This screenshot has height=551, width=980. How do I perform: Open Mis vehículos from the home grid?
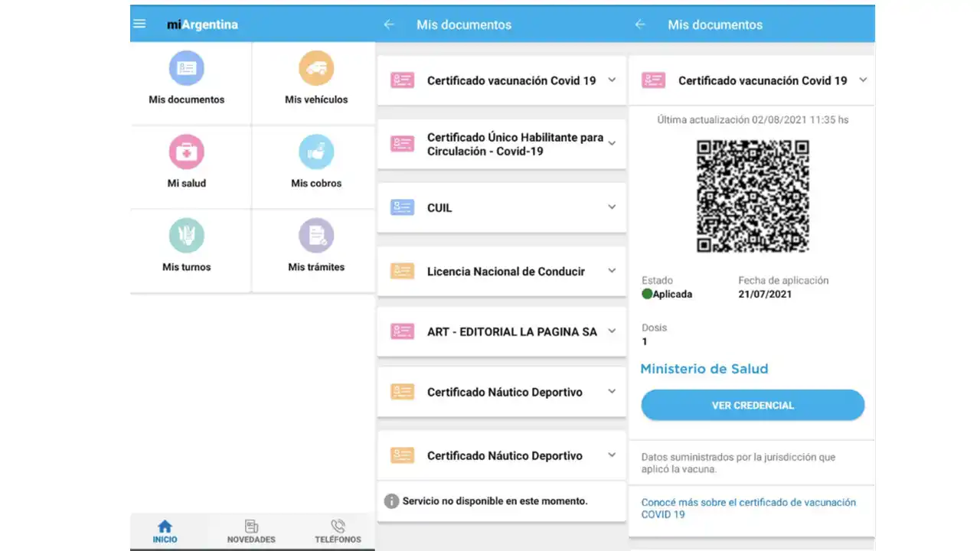tap(316, 69)
